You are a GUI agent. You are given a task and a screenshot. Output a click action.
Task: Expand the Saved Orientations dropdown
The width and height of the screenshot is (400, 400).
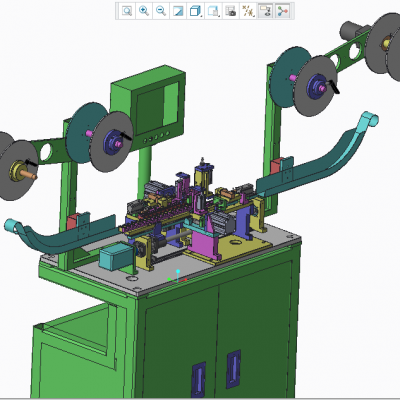[213, 11]
